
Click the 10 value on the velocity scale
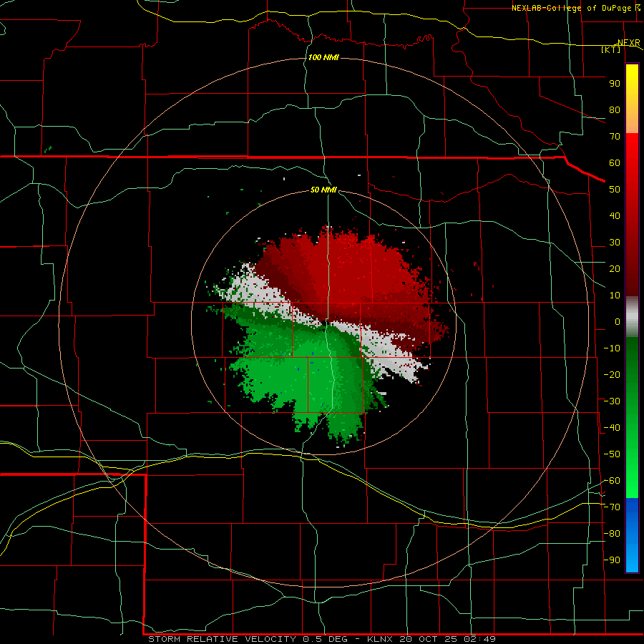click(x=615, y=296)
